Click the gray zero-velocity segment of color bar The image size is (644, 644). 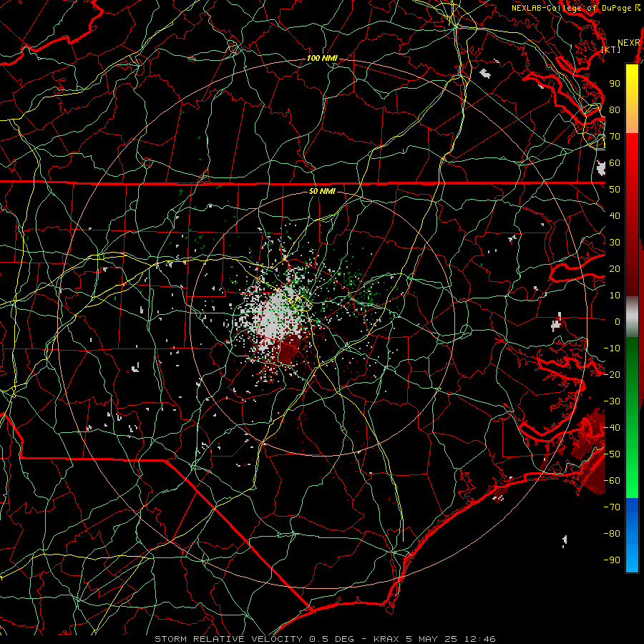click(x=632, y=317)
